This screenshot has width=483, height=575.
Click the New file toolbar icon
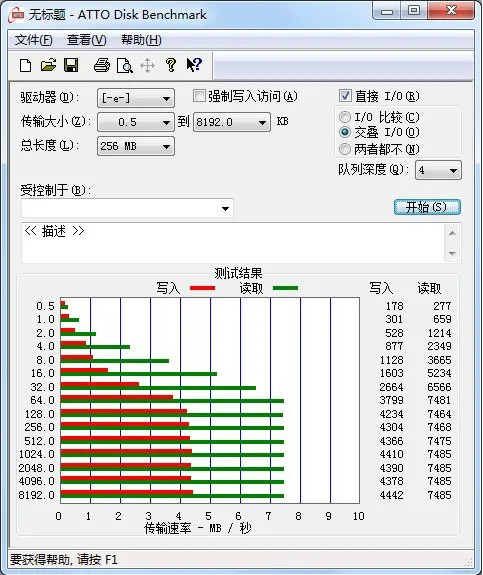point(25,66)
